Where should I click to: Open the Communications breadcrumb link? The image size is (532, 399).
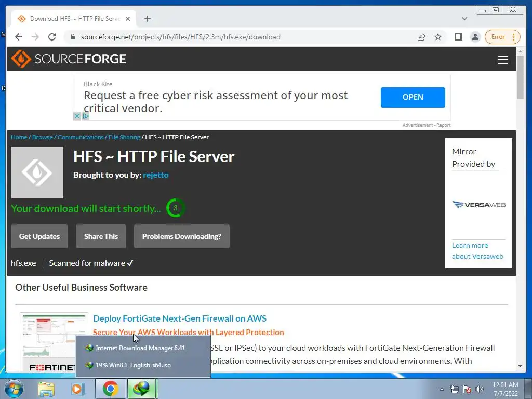81,137
